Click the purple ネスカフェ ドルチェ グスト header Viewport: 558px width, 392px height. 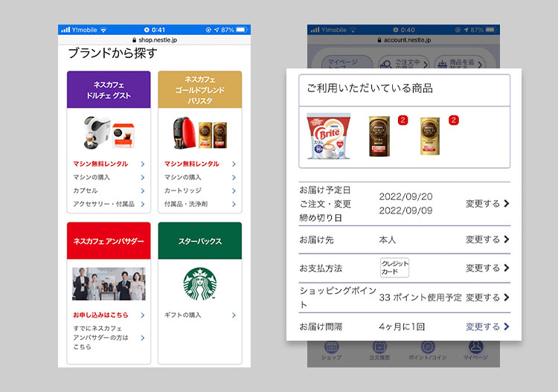(109, 90)
